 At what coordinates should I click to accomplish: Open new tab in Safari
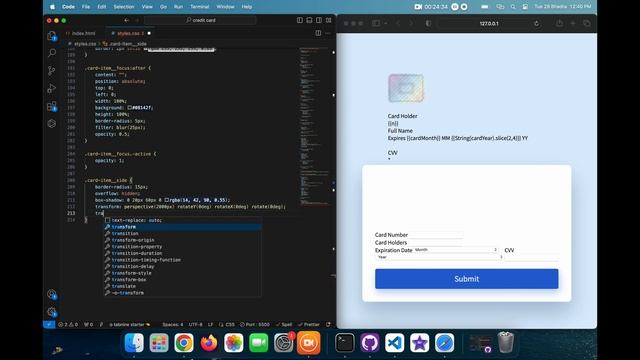tap(573, 23)
